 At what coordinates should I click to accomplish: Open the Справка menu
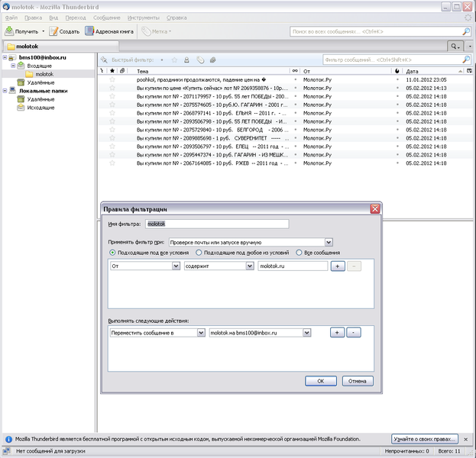click(176, 18)
